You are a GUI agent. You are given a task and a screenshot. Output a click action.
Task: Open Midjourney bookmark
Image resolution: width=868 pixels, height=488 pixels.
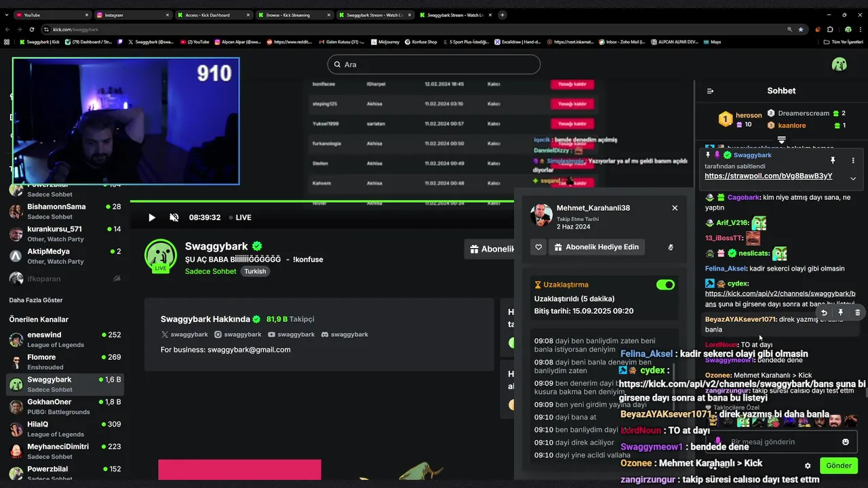tap(384, 42)
